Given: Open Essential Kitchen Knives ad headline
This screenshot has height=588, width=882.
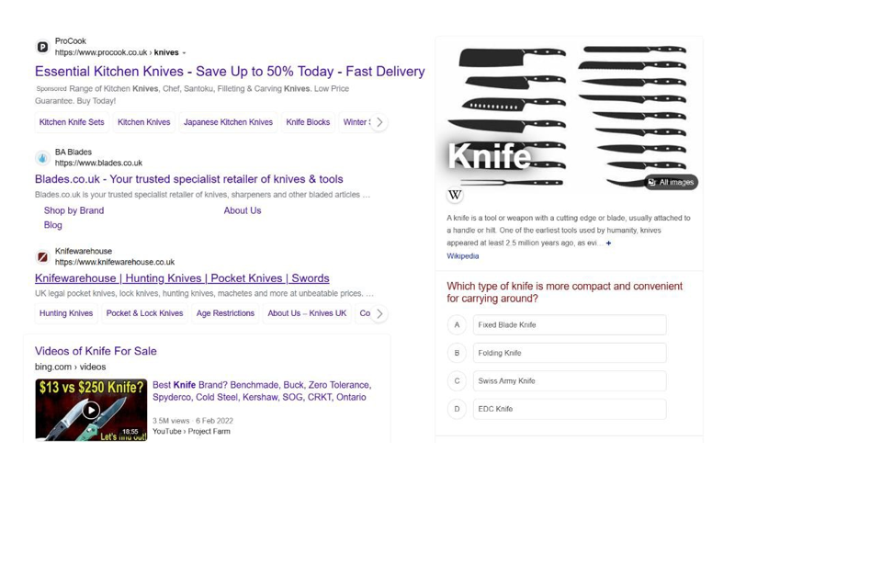Looking at the screenshot, I should click(230, 72).
